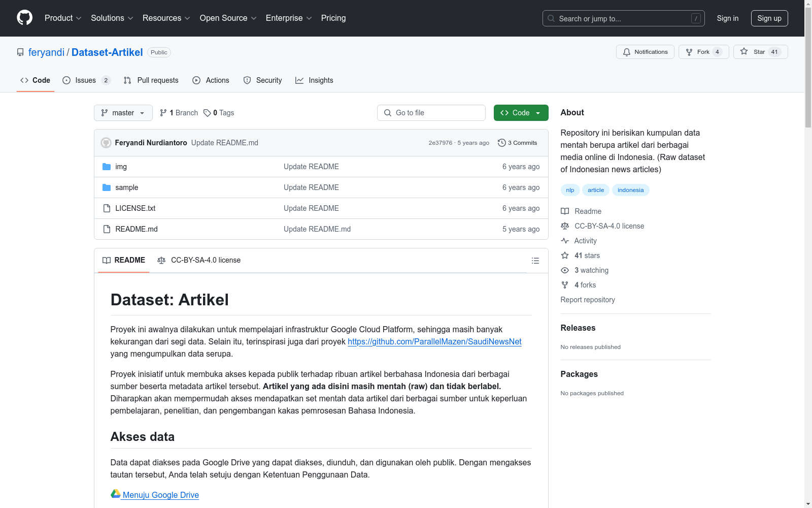Star the repository
Image resolution: width=812 pixels, height=508 pixels.
click(x=760, y=52)
